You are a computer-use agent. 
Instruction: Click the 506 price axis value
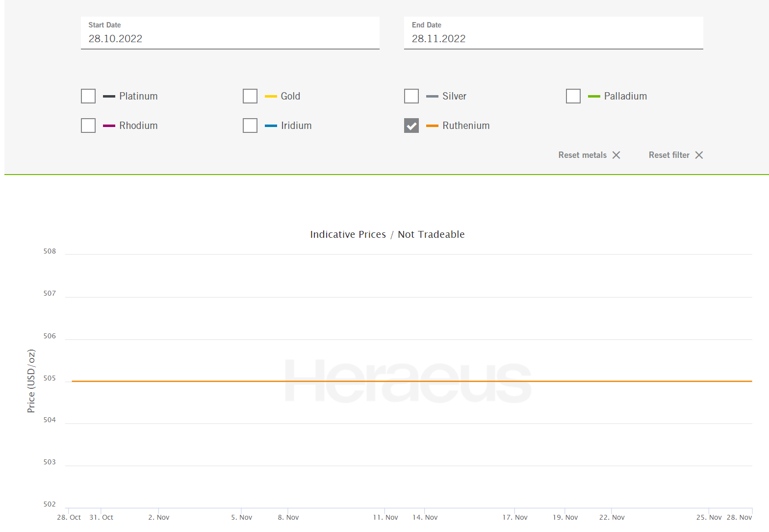pyautogui.click(x=50, y=336)
